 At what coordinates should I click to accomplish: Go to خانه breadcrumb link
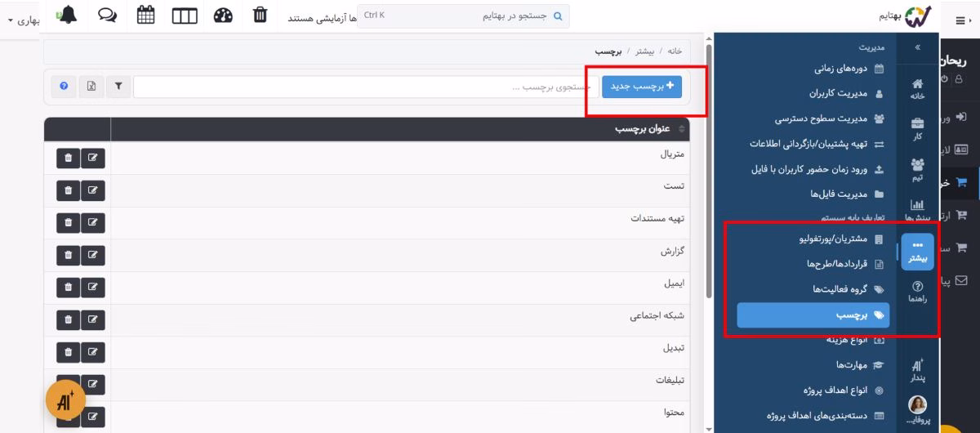click(x=675, y=51)
